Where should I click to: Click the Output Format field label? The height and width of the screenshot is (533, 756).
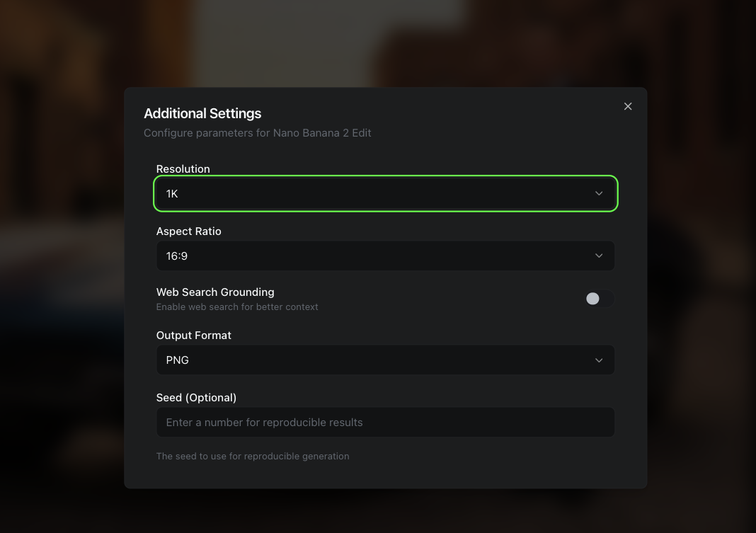coord(193,335)
